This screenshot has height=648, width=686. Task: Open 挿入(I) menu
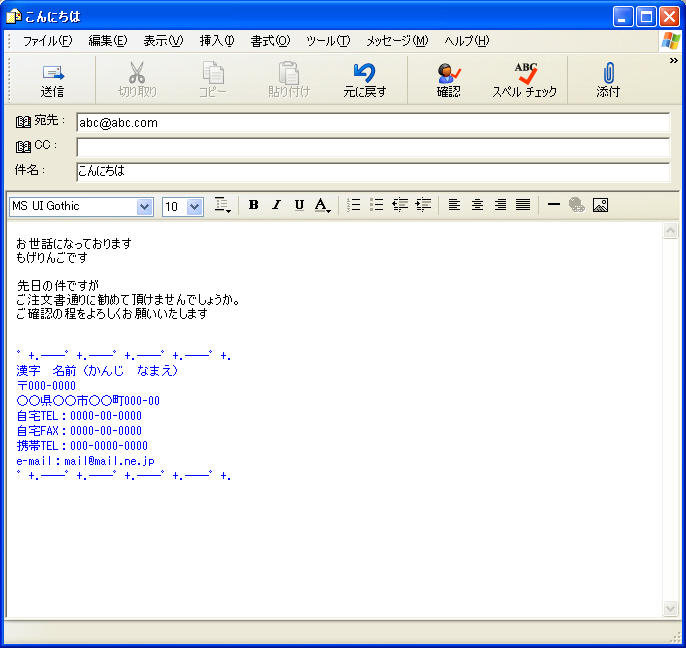click(x=217, y=41)
